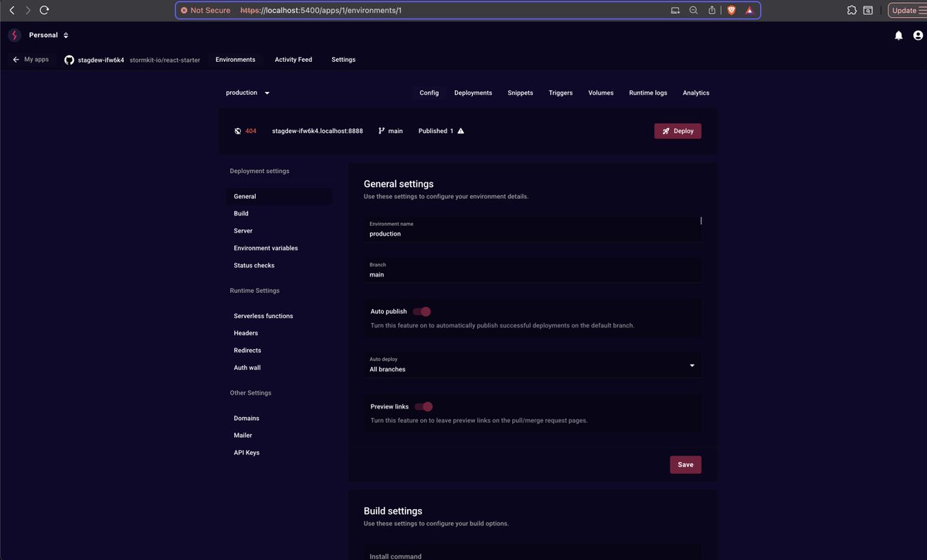Image resolution: width=927 pixels, height=560 pixels.
Task: Open the Snippets tab
Action: coord(520,93)
